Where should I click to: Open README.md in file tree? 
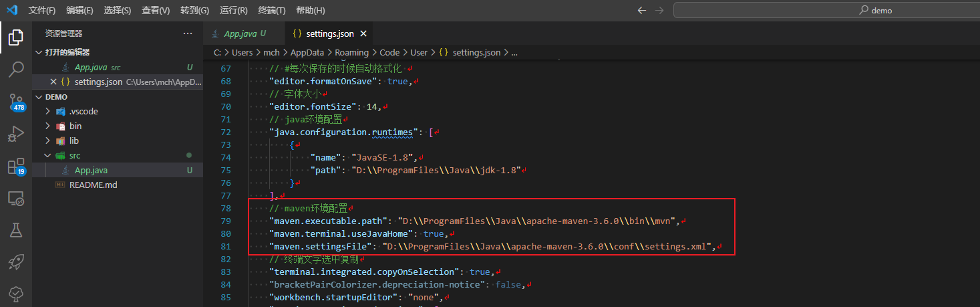point(117,185)
